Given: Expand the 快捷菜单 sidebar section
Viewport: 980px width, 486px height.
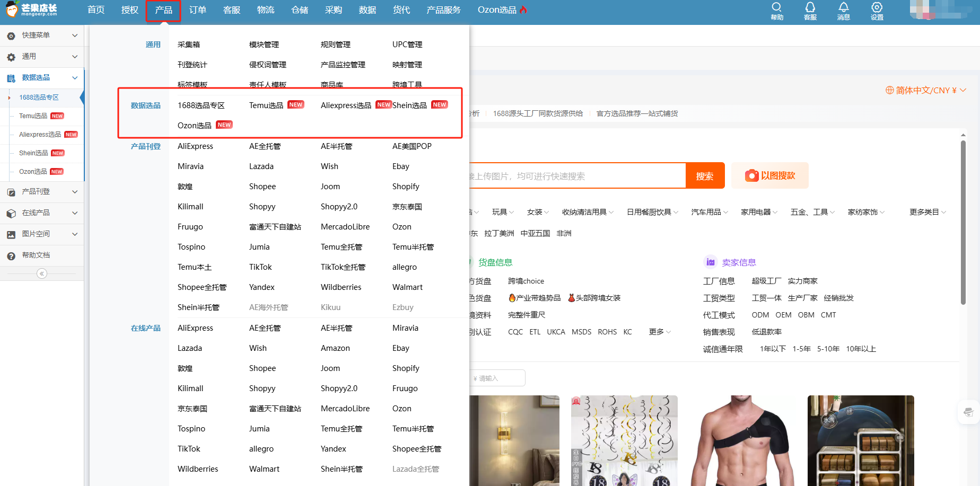Looking at the screenshot, I should [42, 36].
